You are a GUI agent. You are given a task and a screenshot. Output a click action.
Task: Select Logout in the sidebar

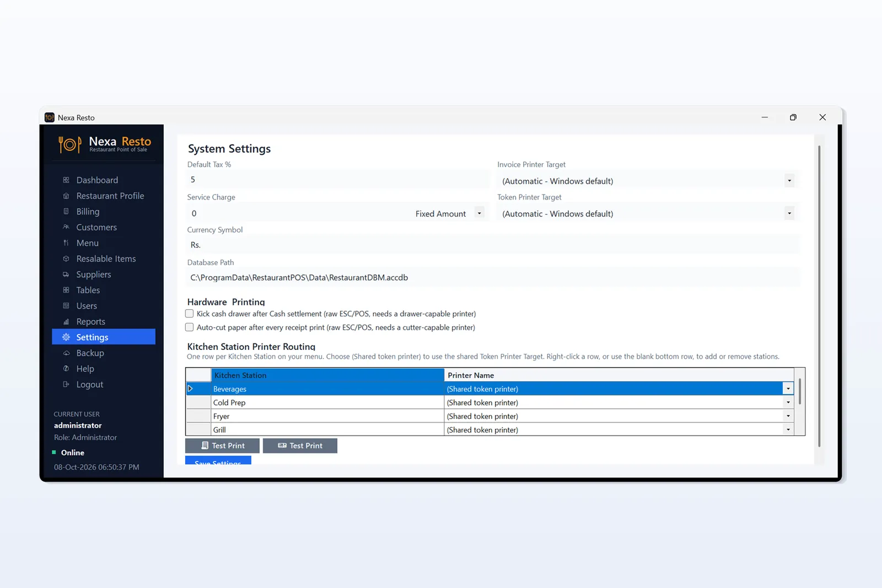(x=104, y=385)
